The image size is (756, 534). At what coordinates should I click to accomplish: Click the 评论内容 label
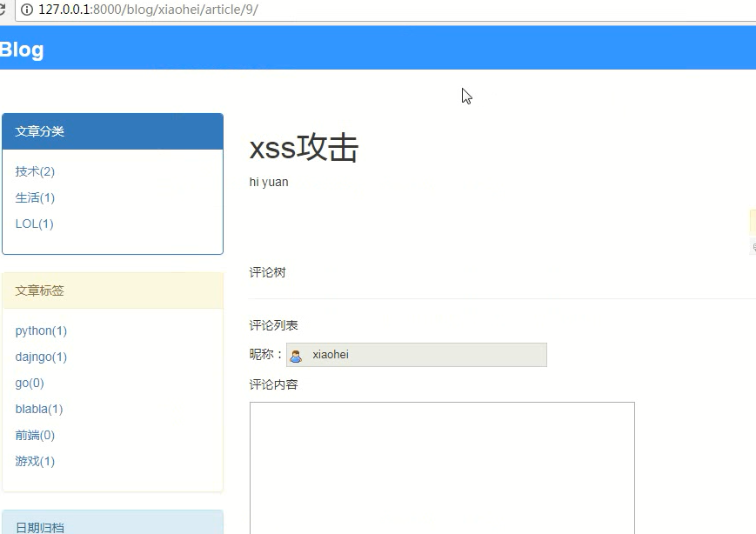(x=273, y=384)
